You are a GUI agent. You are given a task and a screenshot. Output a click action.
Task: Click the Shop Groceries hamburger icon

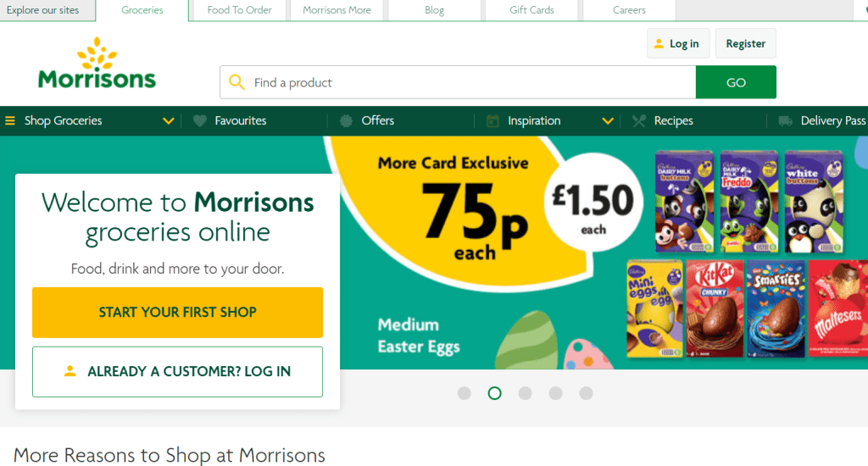(x=10, y=121)
